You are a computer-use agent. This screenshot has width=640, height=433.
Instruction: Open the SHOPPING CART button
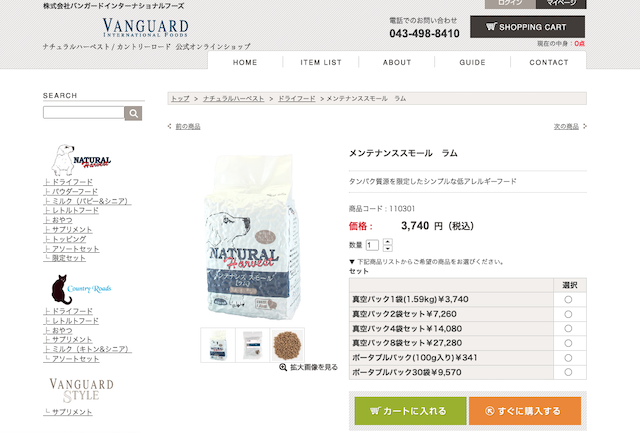[527, 27]
